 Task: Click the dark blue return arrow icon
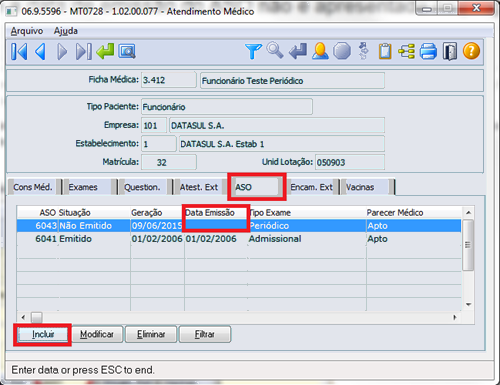click(x=298, y=51)
